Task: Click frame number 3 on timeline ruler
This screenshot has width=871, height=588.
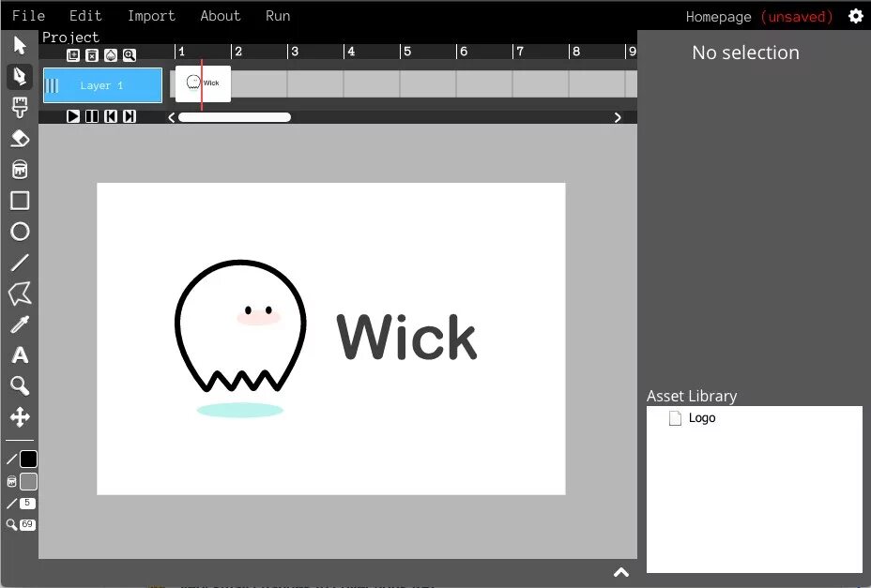Action: pyautogui.click(x=295, y=52)
